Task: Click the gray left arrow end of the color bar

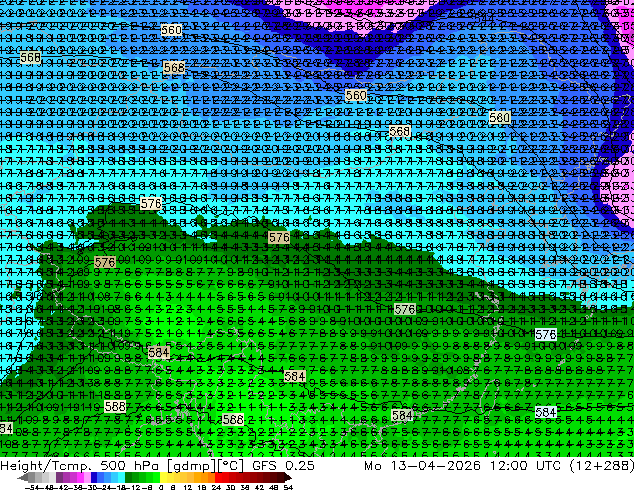Action: [23, 478]
